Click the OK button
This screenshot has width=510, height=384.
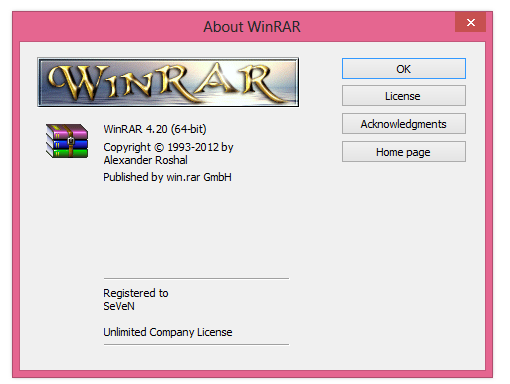pyautogui.click(x=403, y=69)
